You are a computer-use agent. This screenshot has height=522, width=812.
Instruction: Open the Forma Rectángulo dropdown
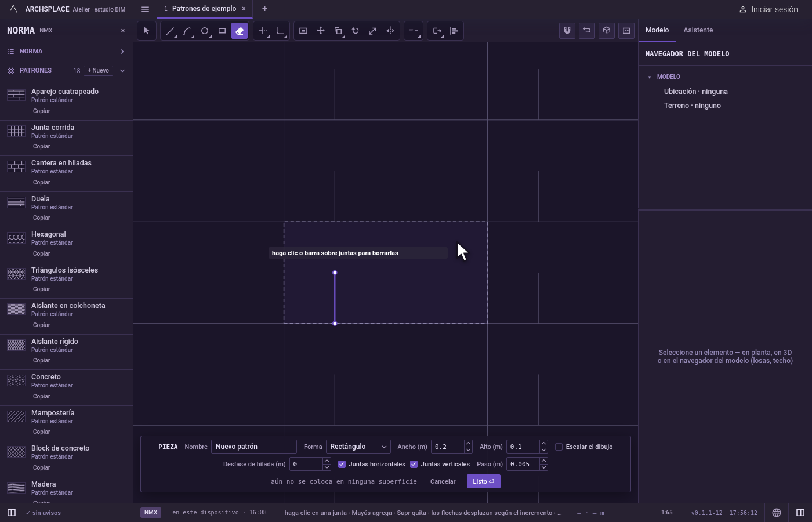pos(358,447)
